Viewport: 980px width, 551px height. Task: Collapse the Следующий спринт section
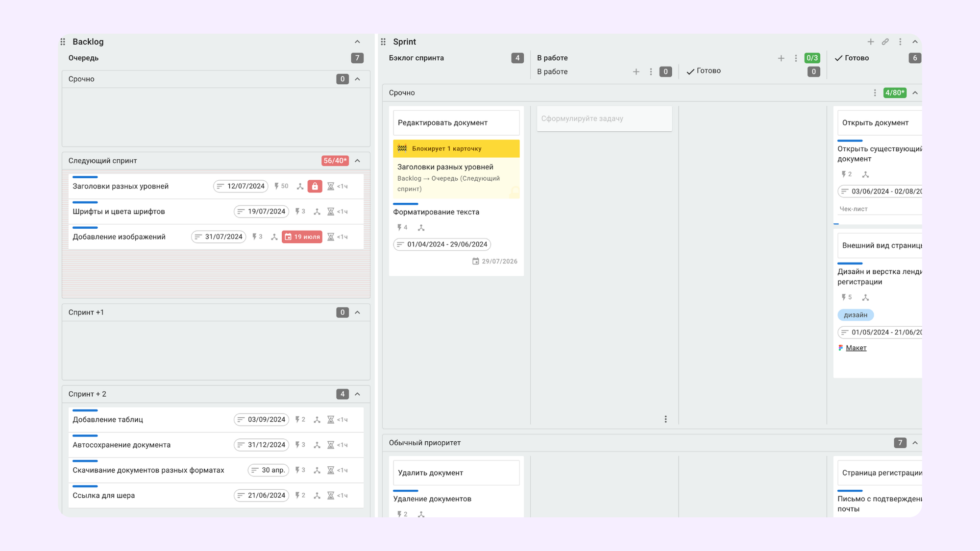(357, 161)
